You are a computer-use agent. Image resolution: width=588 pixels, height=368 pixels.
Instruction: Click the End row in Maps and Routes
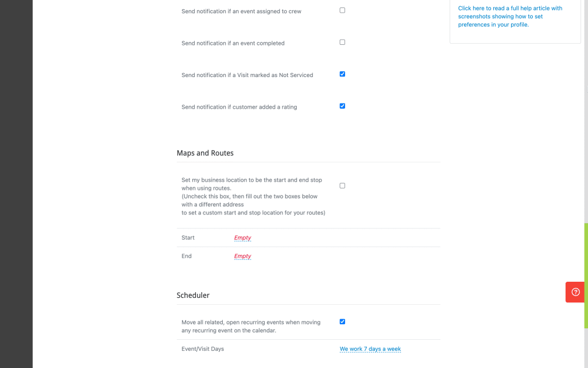[186, 256]
